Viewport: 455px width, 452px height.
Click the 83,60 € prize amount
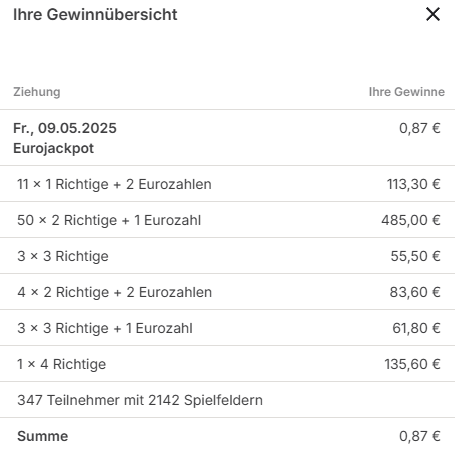pyautogui.click(x=415, y=292)
